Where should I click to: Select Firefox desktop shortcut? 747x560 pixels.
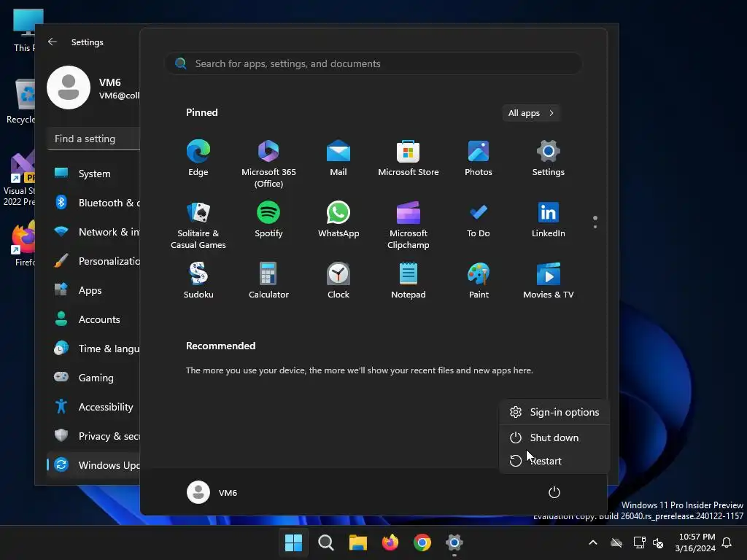pos(24,244)
